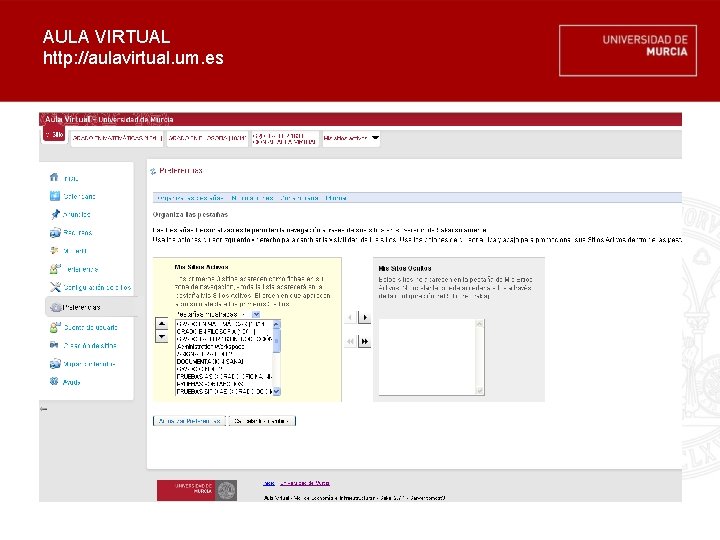
Task: Open the Mis Sitios Activos dropdown at the top
Action: pos(351,138)
